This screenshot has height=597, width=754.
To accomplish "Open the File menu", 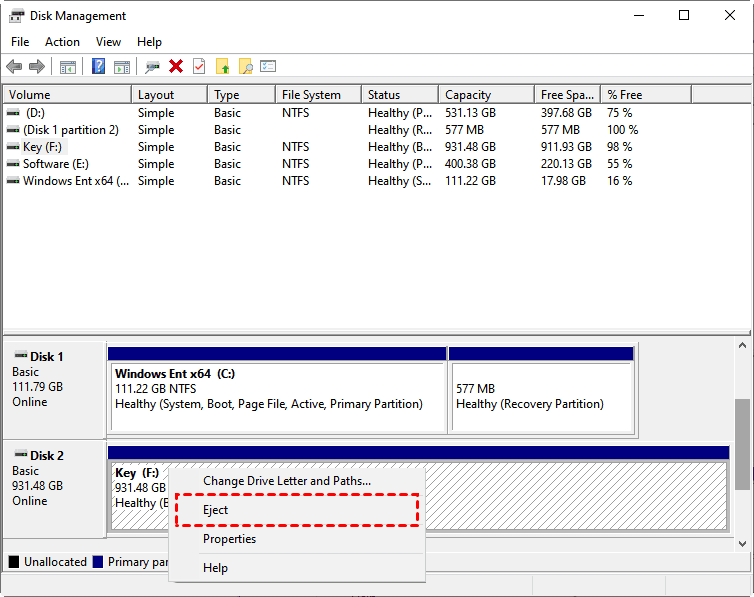I will (x=20, y=42).
